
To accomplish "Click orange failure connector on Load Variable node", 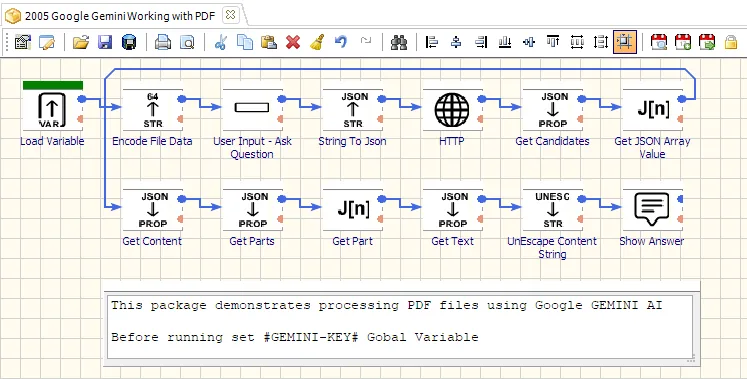I will 81,119.
